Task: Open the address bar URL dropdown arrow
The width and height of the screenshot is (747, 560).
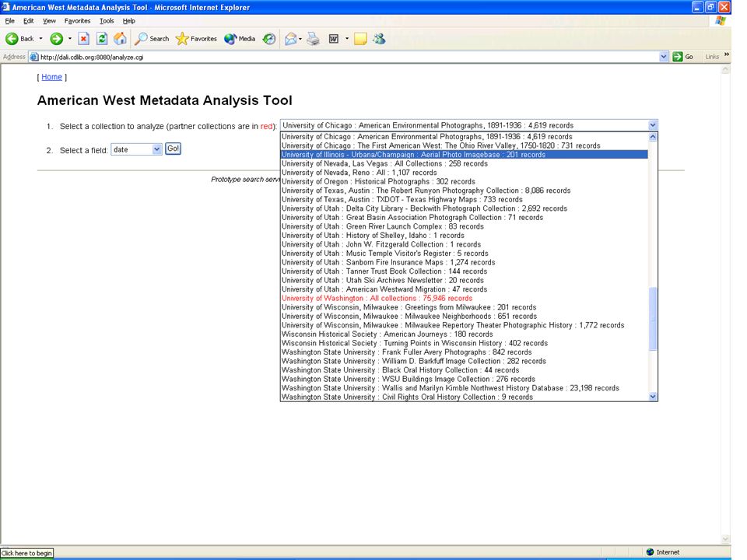Action: (x=664, y=57)
